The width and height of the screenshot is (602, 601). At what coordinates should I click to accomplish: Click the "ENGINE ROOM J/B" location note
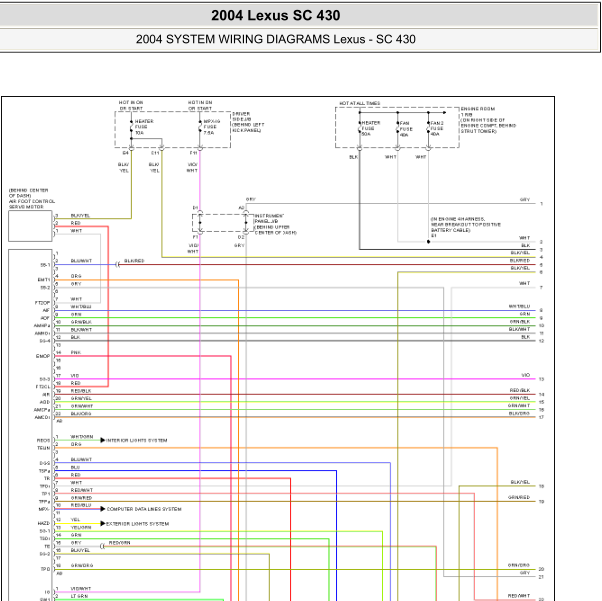pyautogui.click(x=488, y=120)
